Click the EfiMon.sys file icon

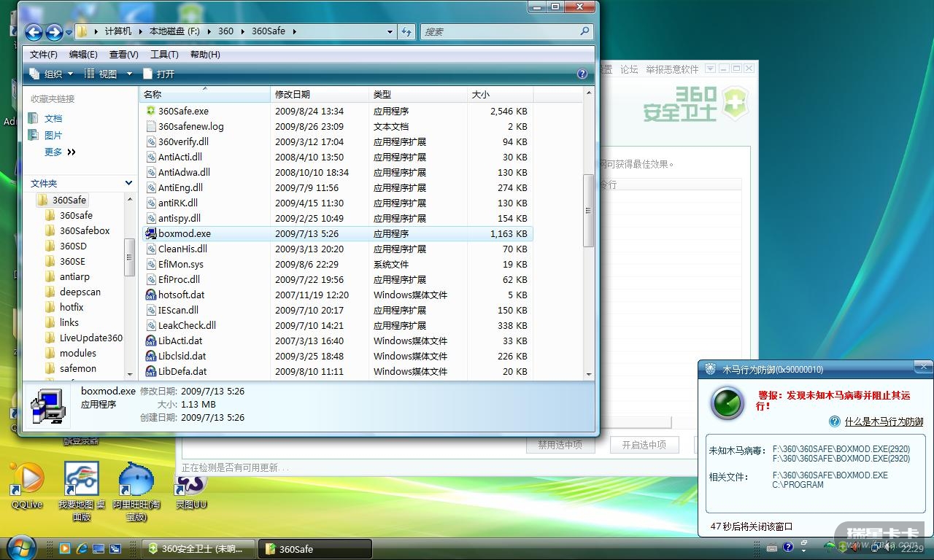point(151,264)
